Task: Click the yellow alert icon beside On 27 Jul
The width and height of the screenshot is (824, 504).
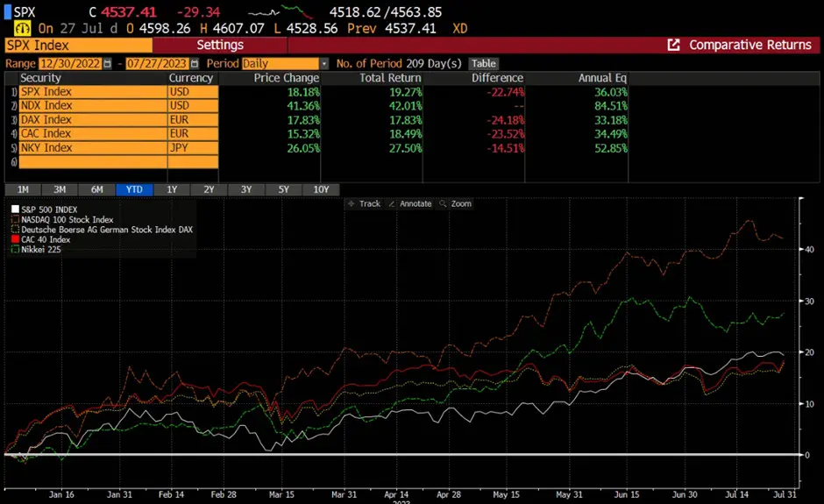Action: click(x=21, y=28)
